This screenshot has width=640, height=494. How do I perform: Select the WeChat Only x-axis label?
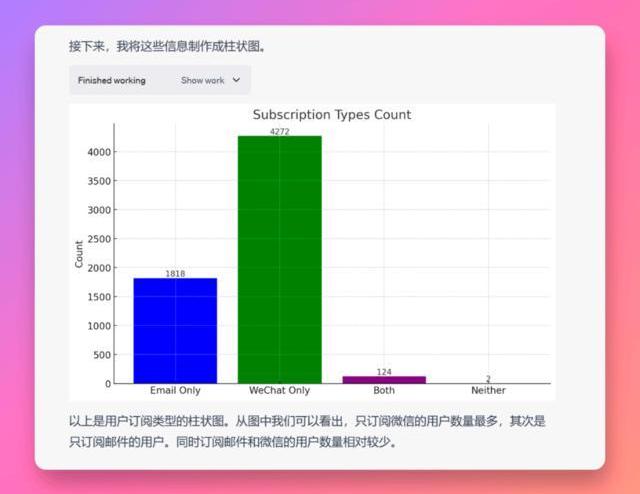(279, 390)
